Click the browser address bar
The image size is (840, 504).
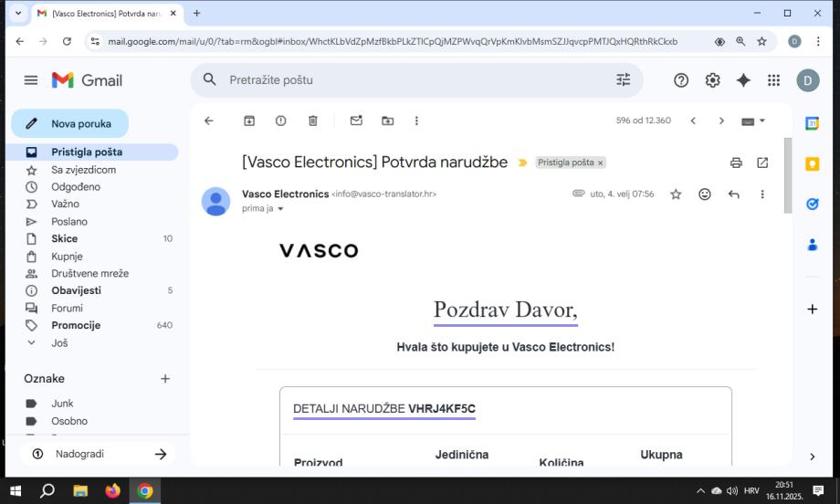[x=393, y=41]
